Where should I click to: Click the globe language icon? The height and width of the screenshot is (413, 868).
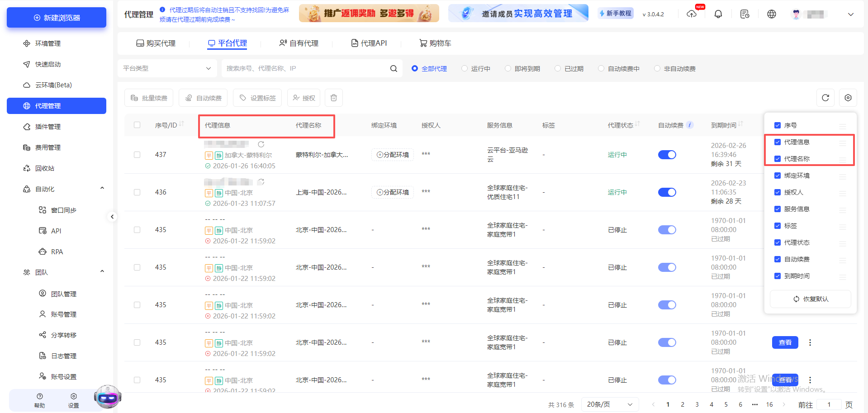click(771, 14)
